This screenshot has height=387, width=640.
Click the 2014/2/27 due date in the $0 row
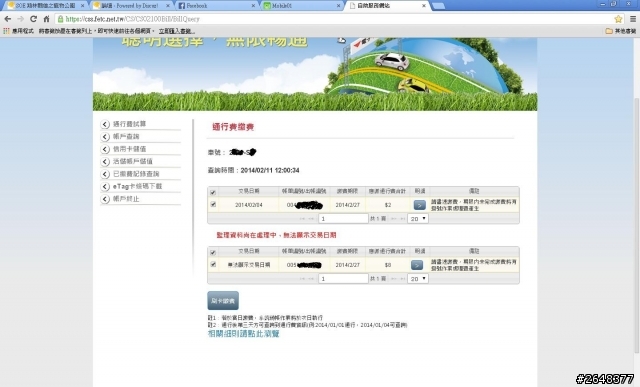pos(347,265)
